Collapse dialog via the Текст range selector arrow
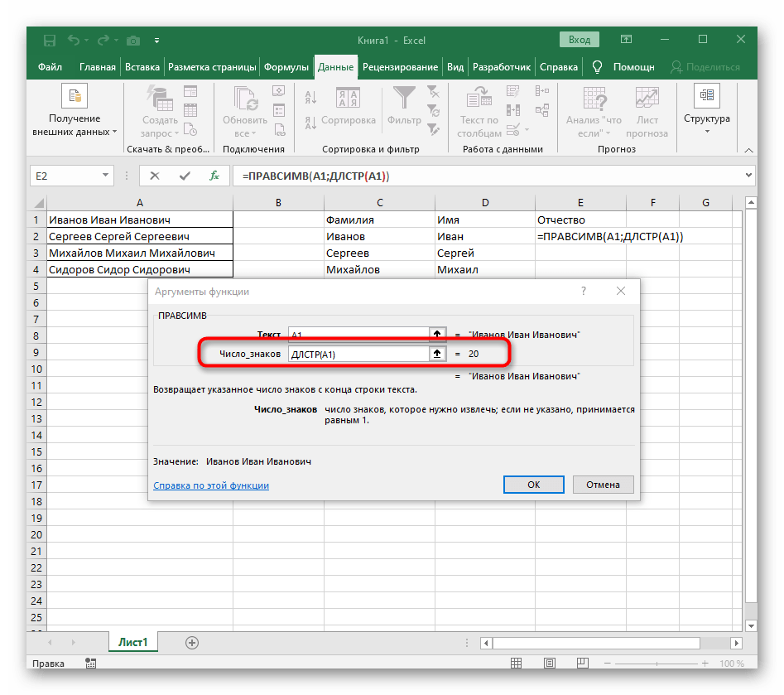Image resolution: width=784 pixels, height=695 pixels. coord(436,334)
